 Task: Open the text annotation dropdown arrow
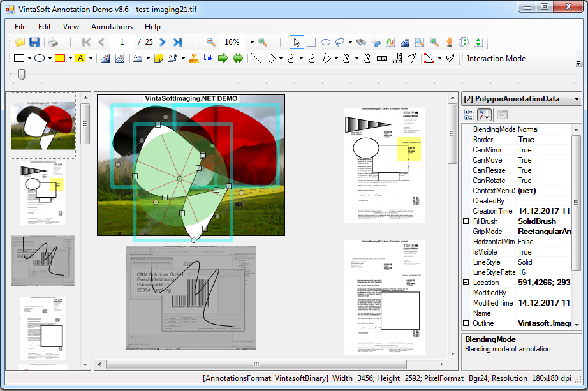tap(148, 59)
